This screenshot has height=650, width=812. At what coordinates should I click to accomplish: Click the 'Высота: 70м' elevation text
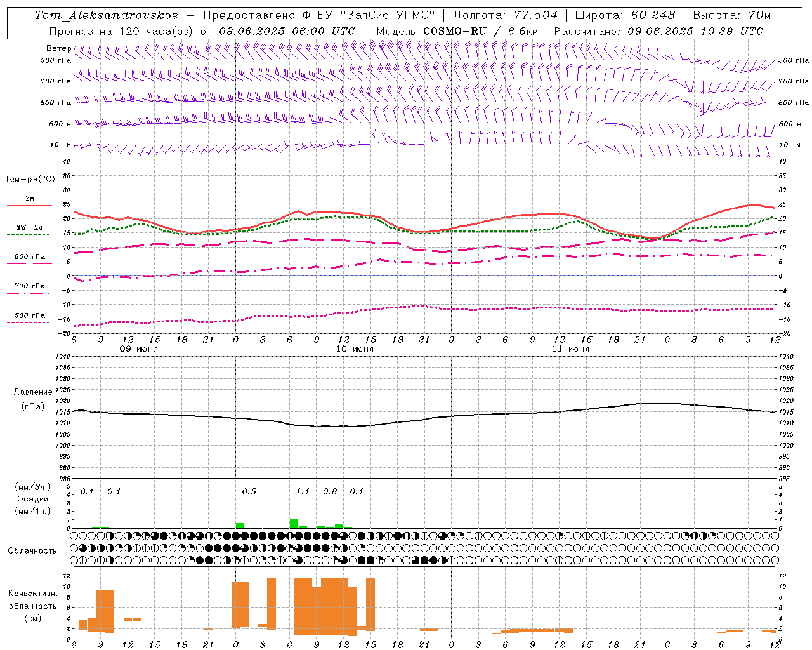[732, 15]
